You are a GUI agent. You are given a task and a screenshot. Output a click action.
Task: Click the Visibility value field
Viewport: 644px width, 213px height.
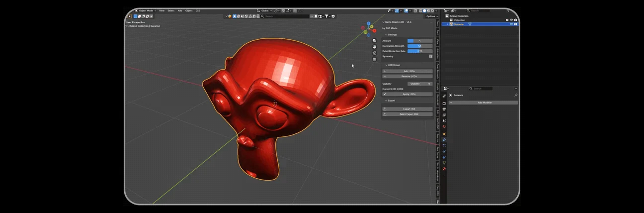(x=420, y=84)
